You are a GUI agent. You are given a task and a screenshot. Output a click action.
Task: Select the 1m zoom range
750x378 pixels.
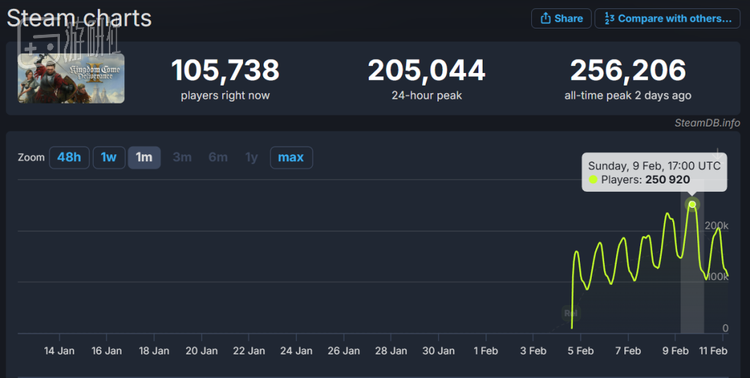point(144,157)
